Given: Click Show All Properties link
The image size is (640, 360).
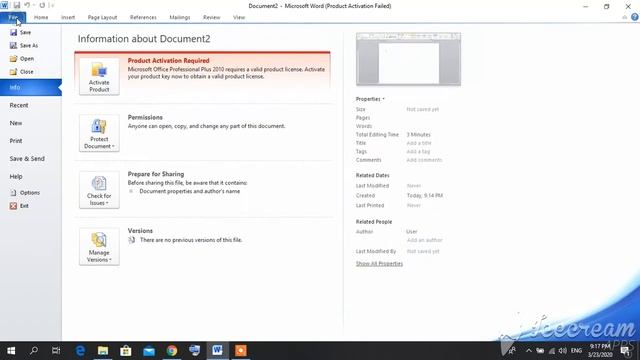Looking at the screenshot, I should [379, 264].
